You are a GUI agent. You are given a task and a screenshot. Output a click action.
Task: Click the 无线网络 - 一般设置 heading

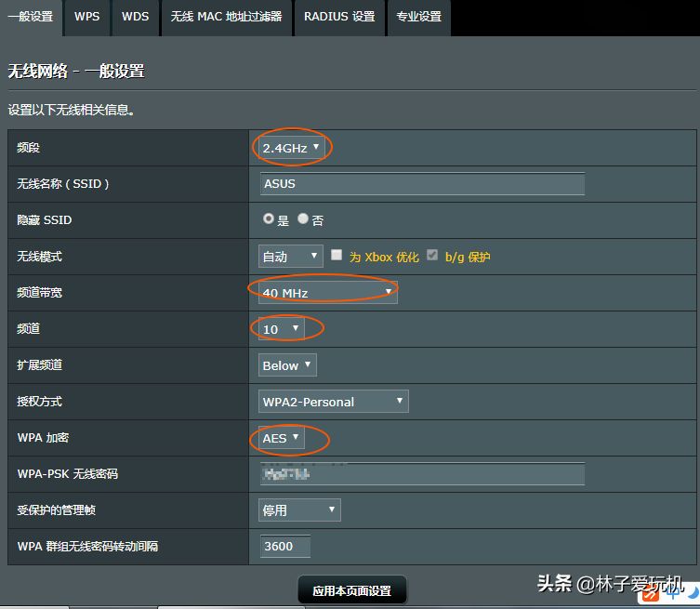(76, 72)
